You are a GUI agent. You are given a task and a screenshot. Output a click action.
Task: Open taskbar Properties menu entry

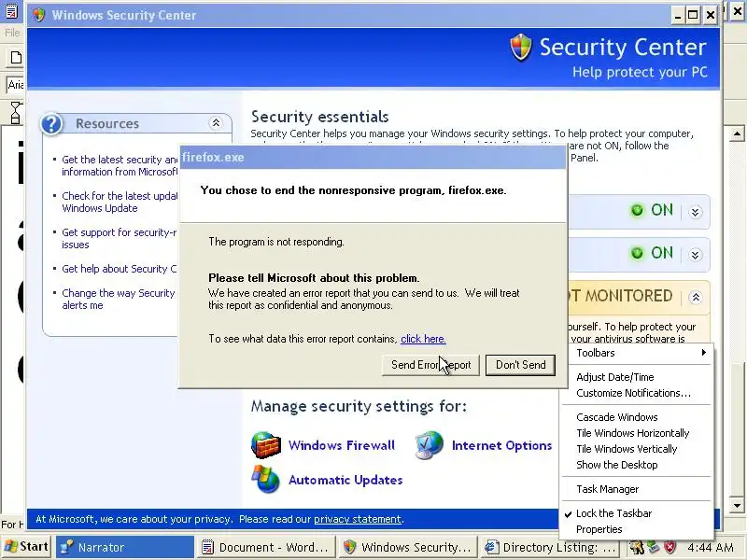click(x=637, y=529)
